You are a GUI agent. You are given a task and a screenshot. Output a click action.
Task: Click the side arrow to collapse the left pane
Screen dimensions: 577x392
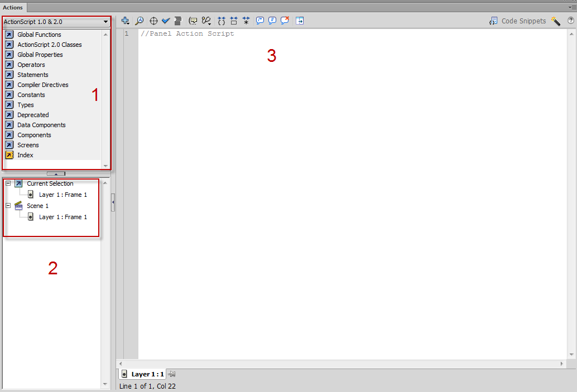coord(113,202)
